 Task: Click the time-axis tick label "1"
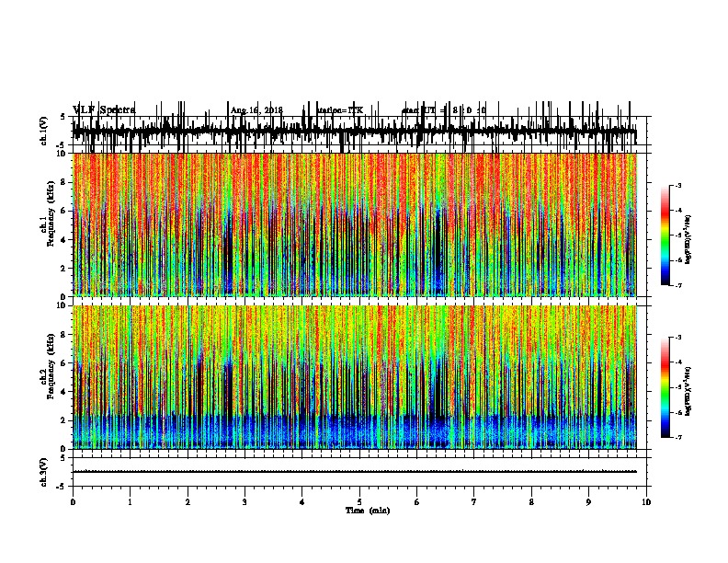pyautogui.click(x=130, y=502)
